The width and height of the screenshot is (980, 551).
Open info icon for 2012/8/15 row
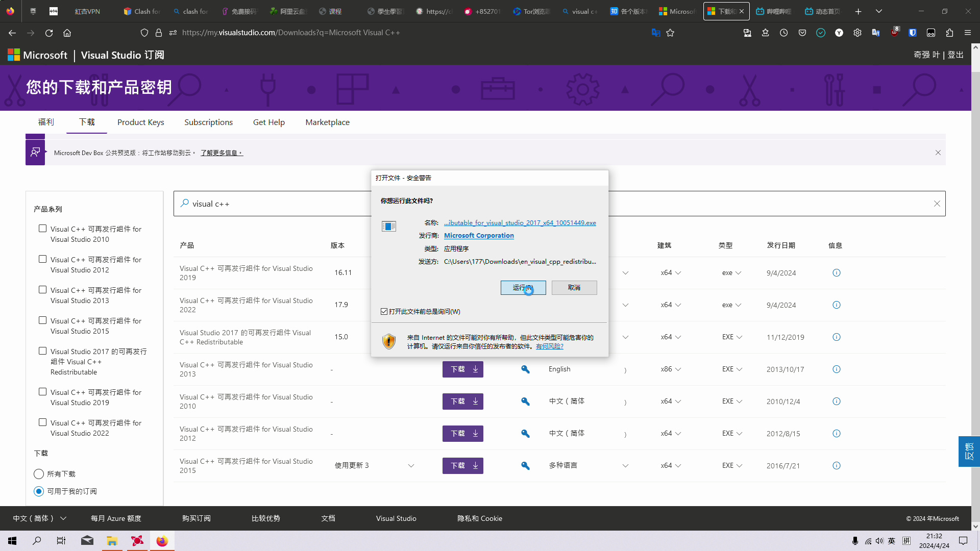(836, 434)
